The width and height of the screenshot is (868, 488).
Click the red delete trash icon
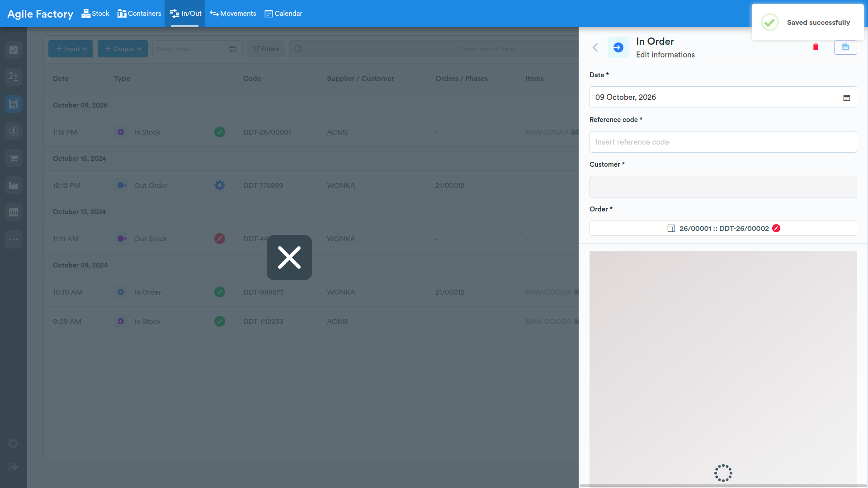pyautogui.click(x=816, y=47)
